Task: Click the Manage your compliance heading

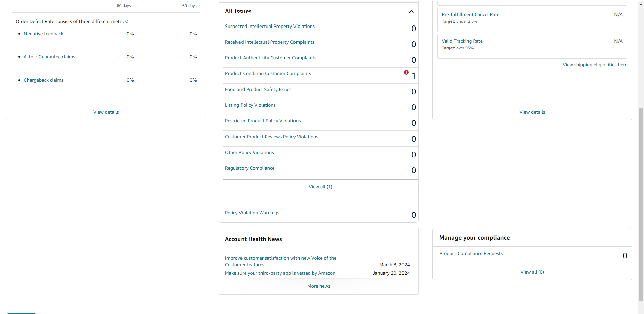Action: coord(475,238)
